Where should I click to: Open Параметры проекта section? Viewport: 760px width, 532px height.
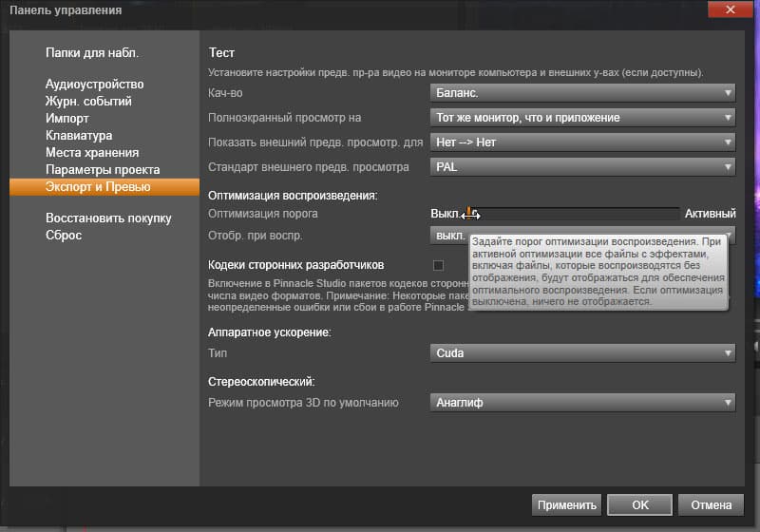(x=103, y=170)
